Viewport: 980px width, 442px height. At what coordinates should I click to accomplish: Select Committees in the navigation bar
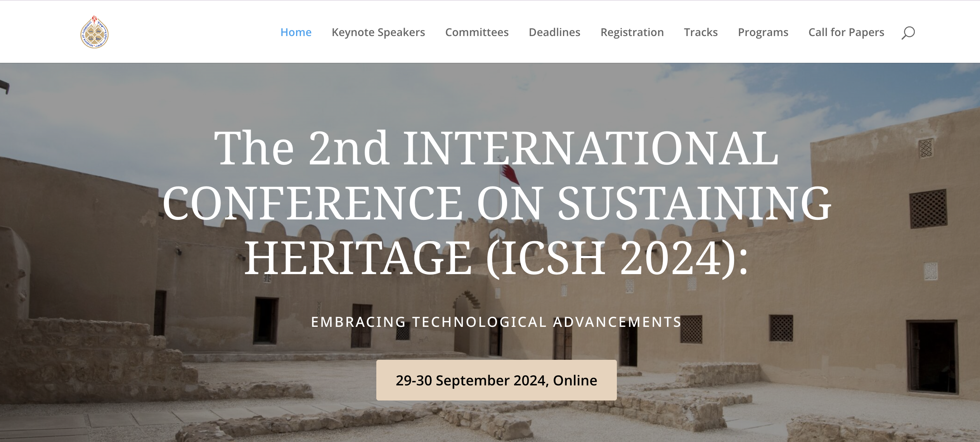pos(476,32)
